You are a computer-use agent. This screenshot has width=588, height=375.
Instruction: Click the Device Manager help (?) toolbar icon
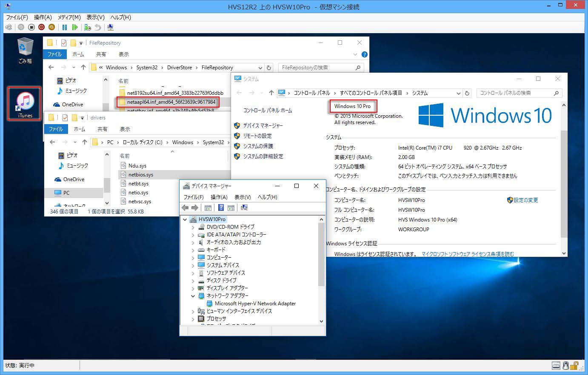point(221,207)
